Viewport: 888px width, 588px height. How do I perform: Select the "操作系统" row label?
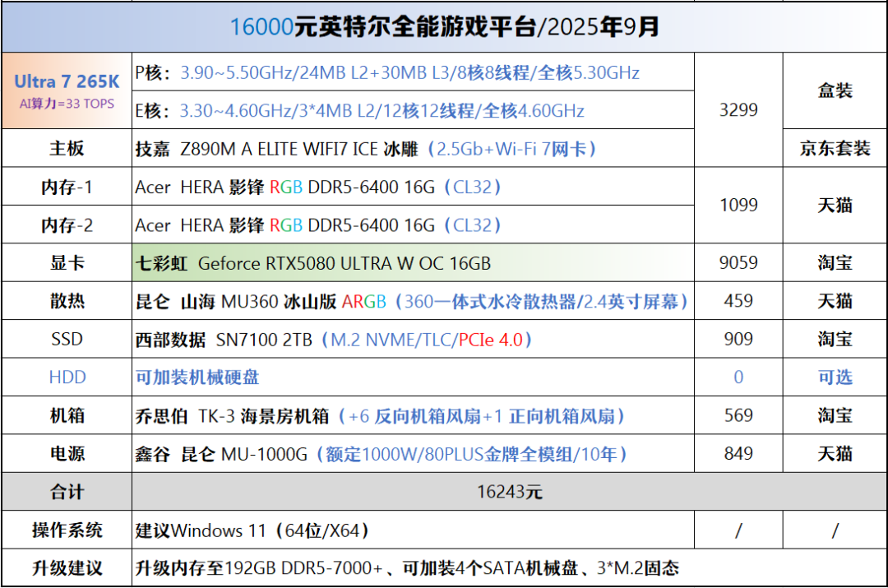[x=67, y=530]
